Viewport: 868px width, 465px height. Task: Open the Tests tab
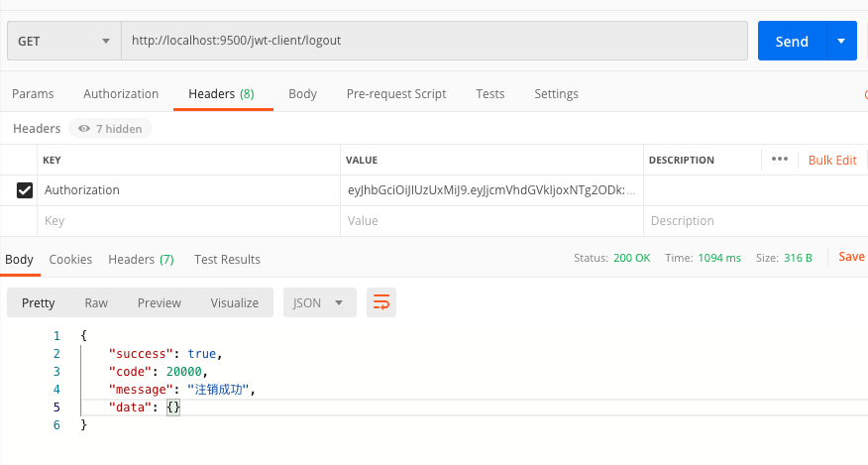489,94
